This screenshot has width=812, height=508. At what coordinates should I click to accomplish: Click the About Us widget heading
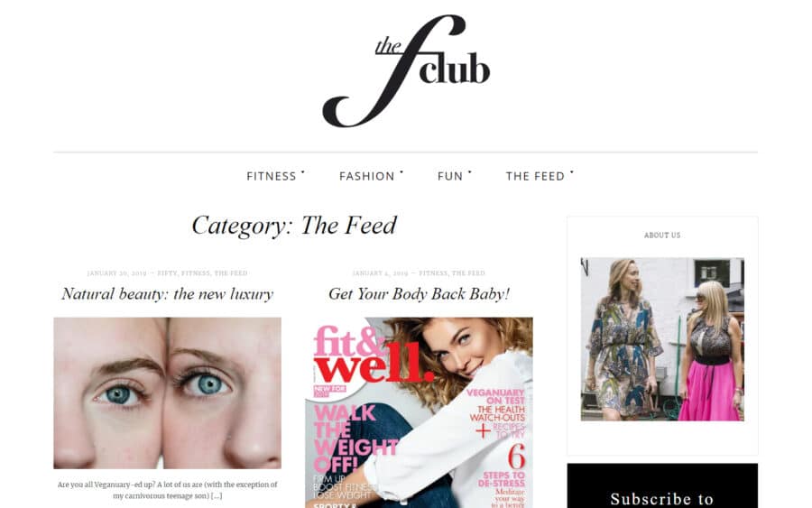click(662, 236)
